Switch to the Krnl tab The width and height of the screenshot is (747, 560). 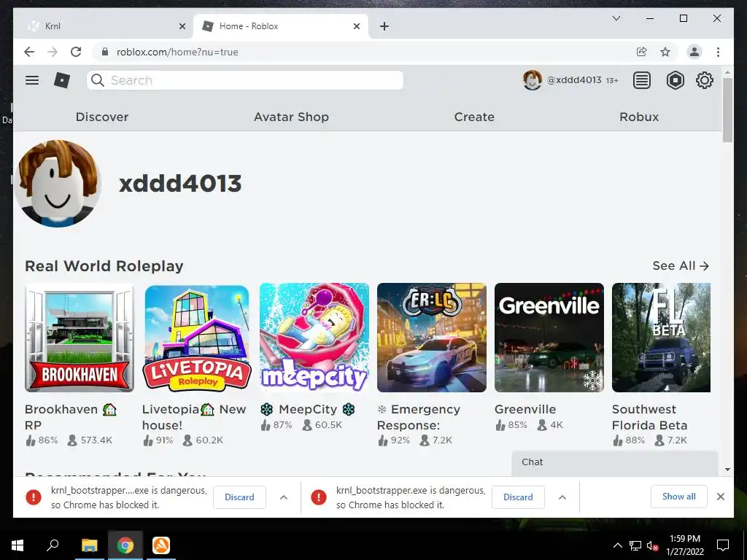click(104, 26)
